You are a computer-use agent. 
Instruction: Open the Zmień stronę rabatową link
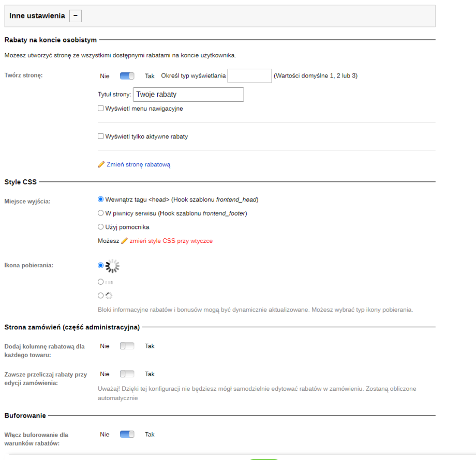click(x=138, y=165)
